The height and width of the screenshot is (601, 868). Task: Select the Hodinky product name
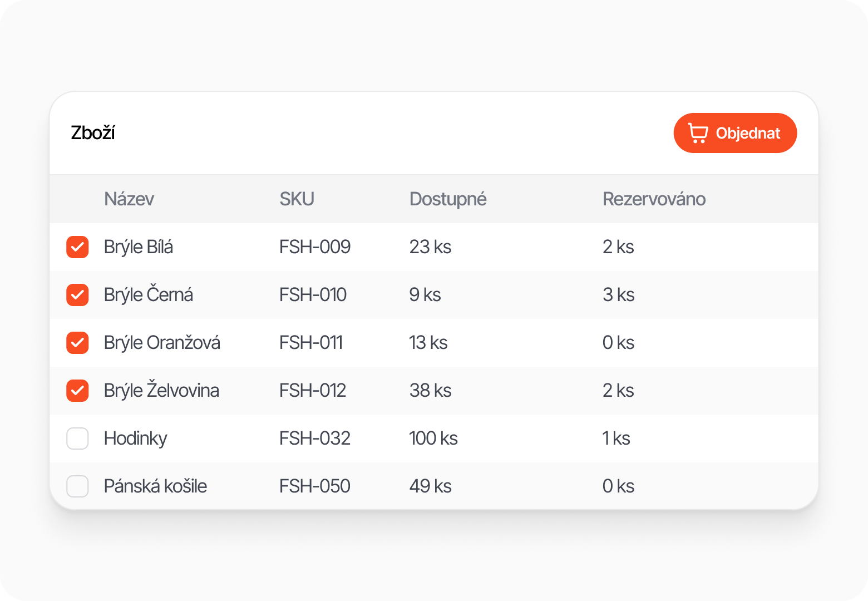point(135,439)
